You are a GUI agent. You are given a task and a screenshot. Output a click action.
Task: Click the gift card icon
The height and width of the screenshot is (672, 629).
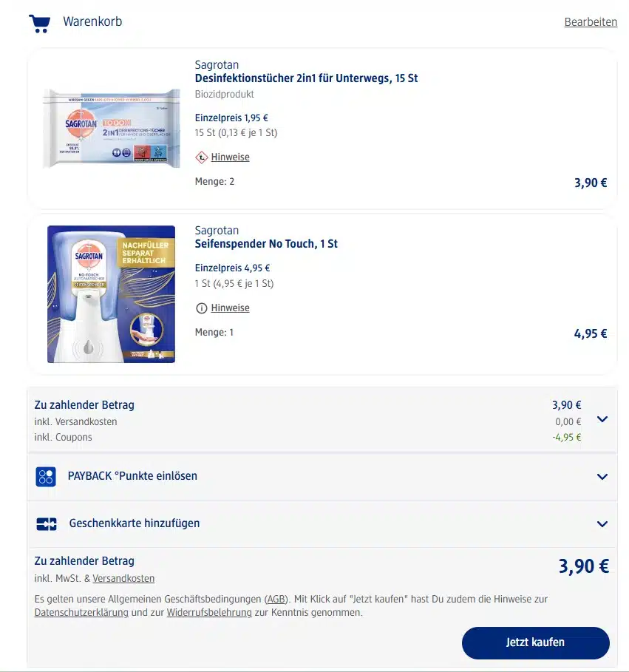click(47, 523)
